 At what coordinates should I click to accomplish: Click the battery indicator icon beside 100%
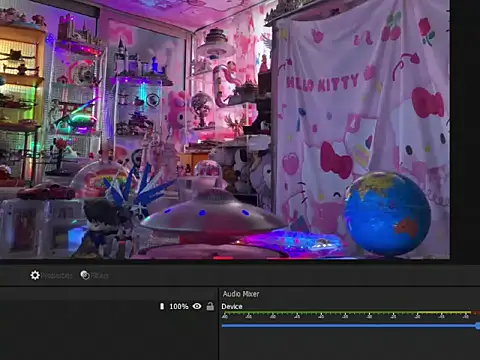tap(162, 306)
